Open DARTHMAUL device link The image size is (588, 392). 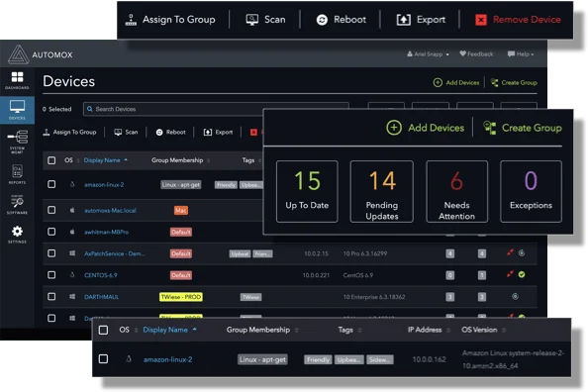tap(101, 297)
